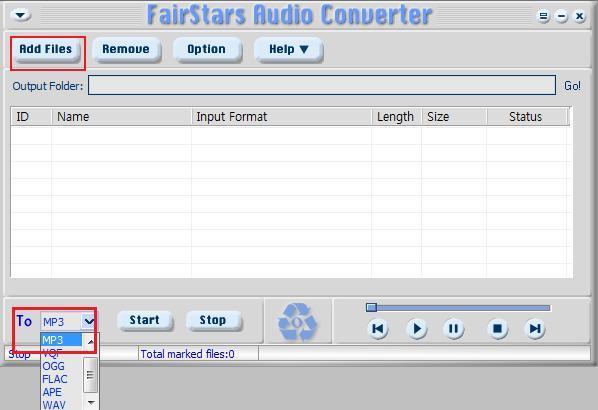This screenshot has width=598, height=410.
Task: Choose WAV from the format list
Action: (61, 405)
